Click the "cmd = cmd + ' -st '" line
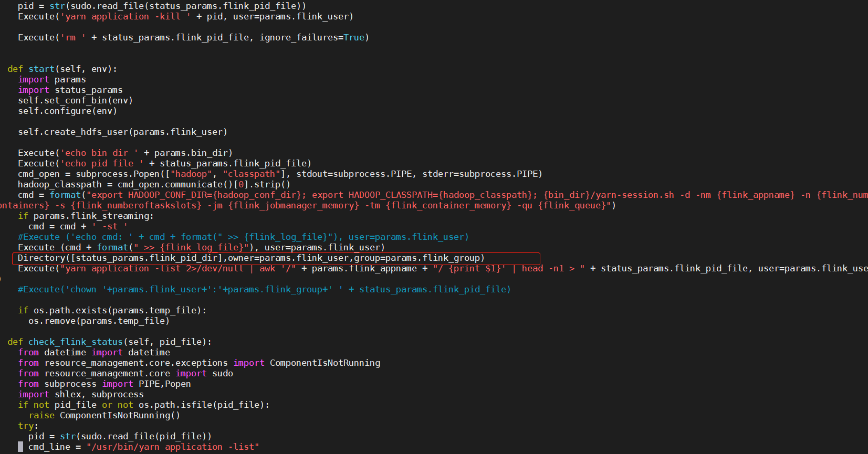This screenshot has width=868, height=454. (x=78, y=226)
